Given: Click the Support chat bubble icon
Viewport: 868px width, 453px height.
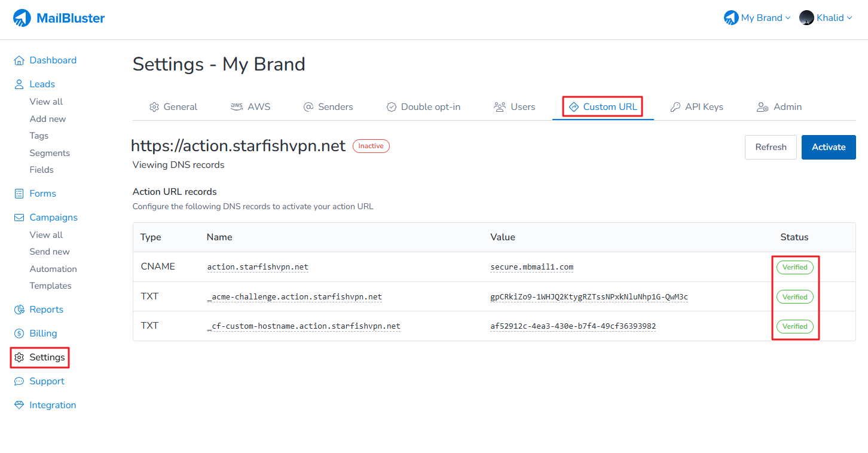Looking at the screenshot, I should click(x=19, y=381).
